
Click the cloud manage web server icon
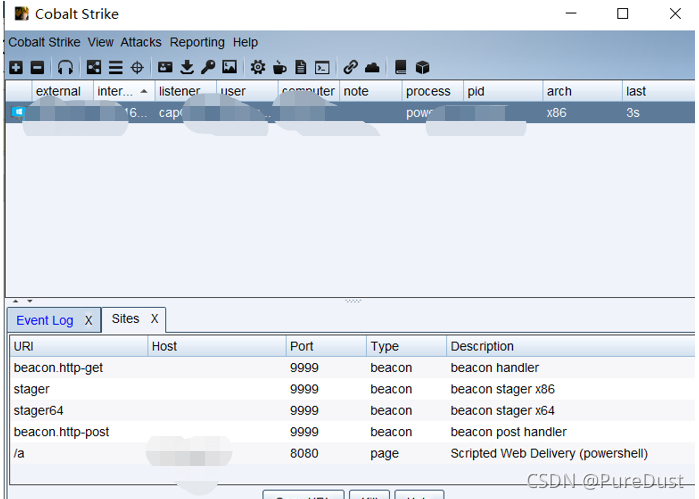point(372,67)
